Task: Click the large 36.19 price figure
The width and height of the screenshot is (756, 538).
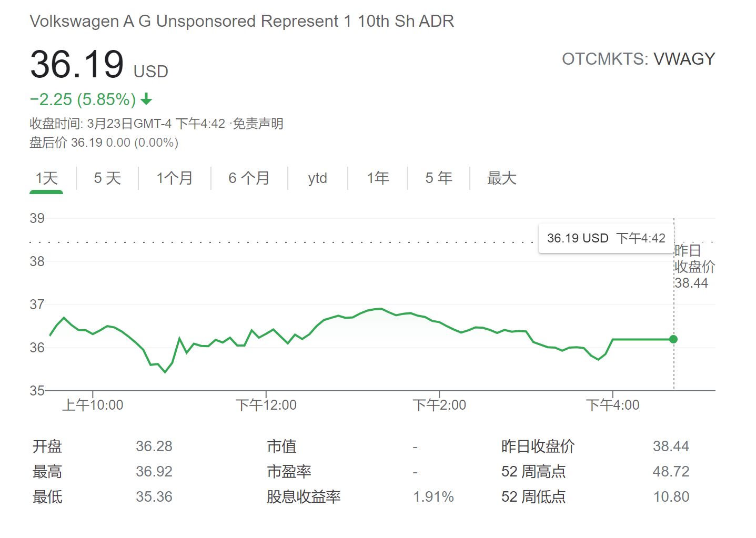Action: [x=77, y=65]
